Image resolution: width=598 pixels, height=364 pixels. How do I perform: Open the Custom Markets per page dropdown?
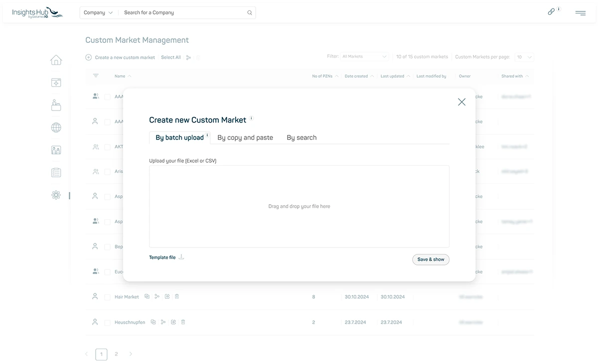click(x=524, y=57)
